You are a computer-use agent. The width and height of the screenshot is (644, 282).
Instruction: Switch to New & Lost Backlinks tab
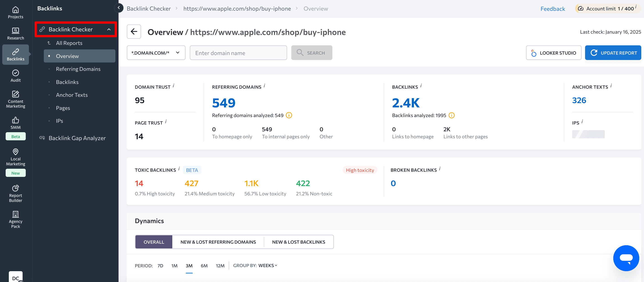tap(299, 242)
